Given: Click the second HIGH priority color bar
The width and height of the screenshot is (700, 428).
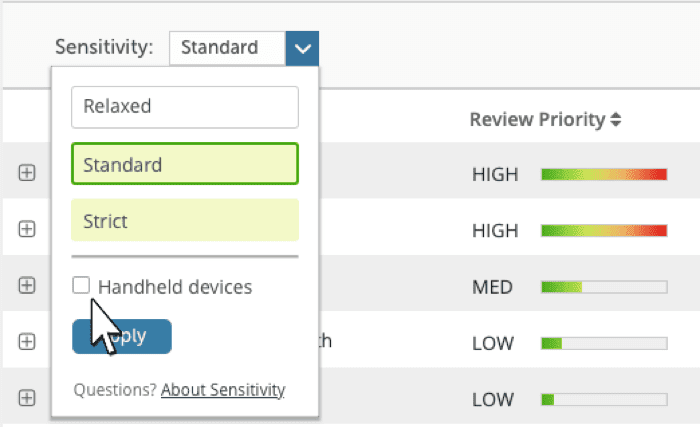Looking at the screenshot, I should point(603,231).
